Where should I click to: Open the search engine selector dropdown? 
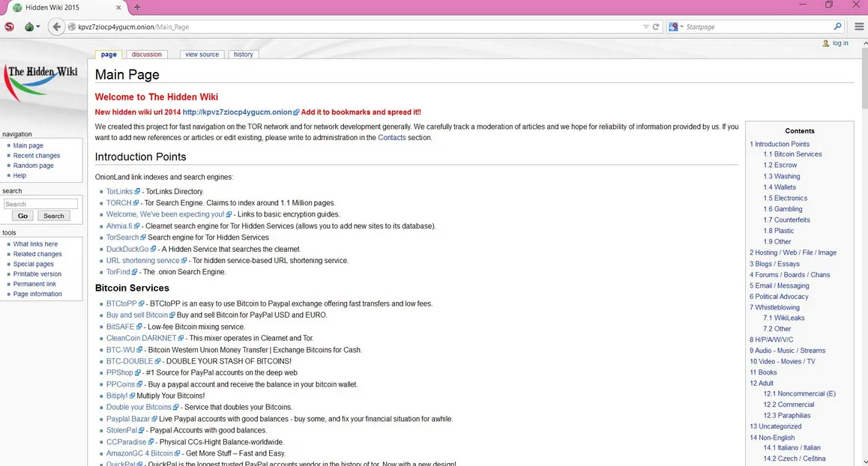tap(676, 26)
